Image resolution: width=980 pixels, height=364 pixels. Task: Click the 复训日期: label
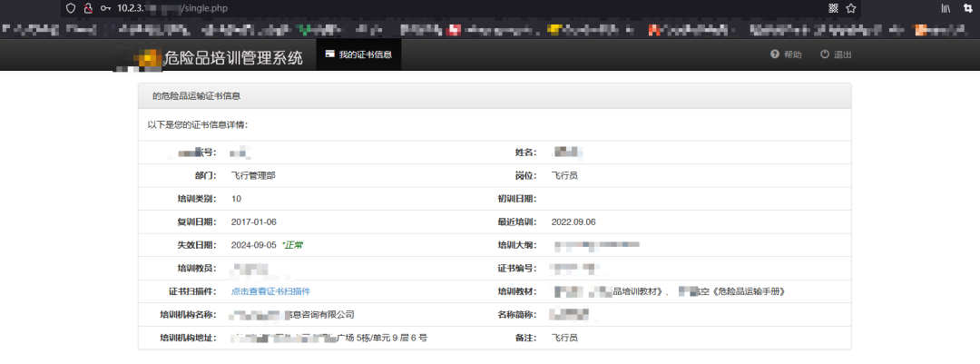point(196,222)
